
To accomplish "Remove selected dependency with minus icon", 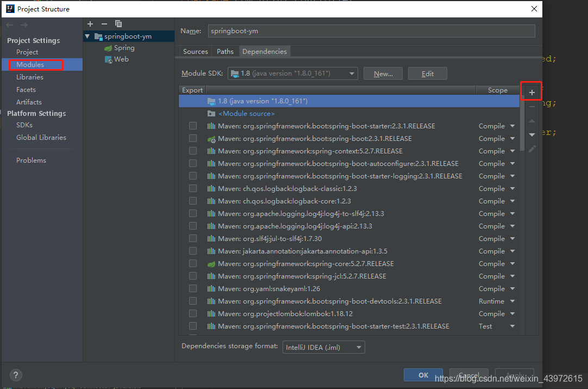I will (x=531, y=107).
